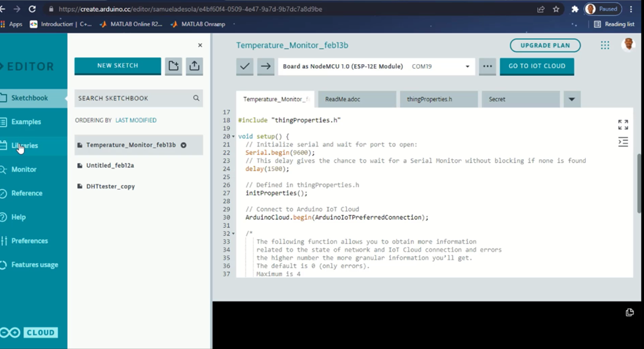The width and height of the screenshot is (644, 349).
Task: Bookmark the page with star icon
Action: [556, 9]
